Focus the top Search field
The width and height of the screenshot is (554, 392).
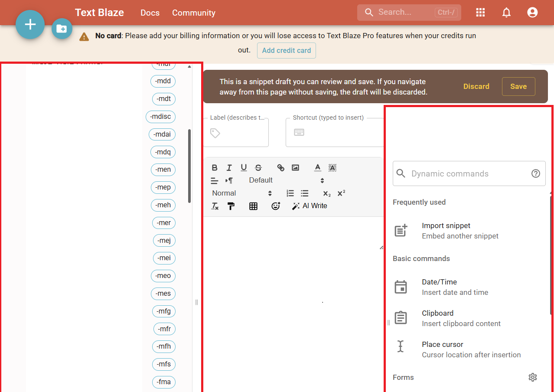(409, 13)
